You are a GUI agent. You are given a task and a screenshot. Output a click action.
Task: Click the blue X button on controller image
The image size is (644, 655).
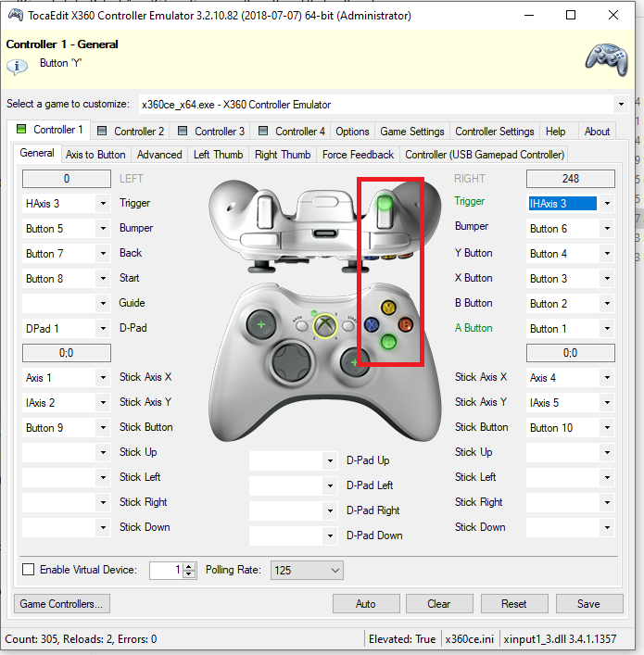(x=372, y=324)
